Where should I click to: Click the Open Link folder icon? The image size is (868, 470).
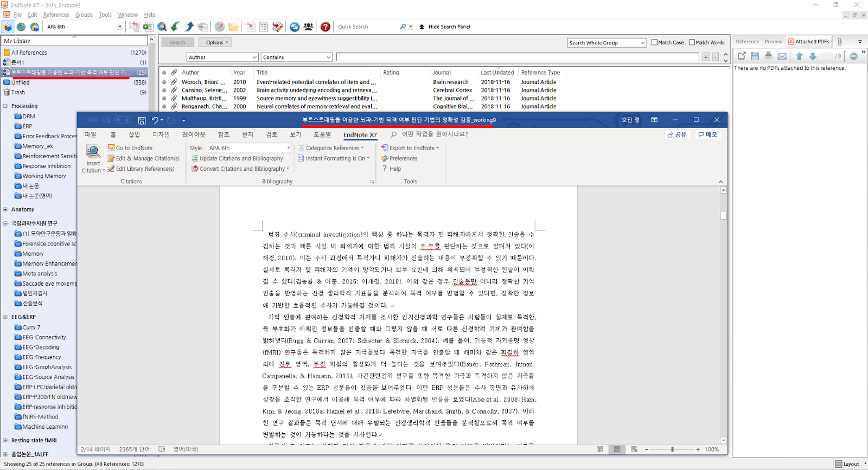point(233,27)
